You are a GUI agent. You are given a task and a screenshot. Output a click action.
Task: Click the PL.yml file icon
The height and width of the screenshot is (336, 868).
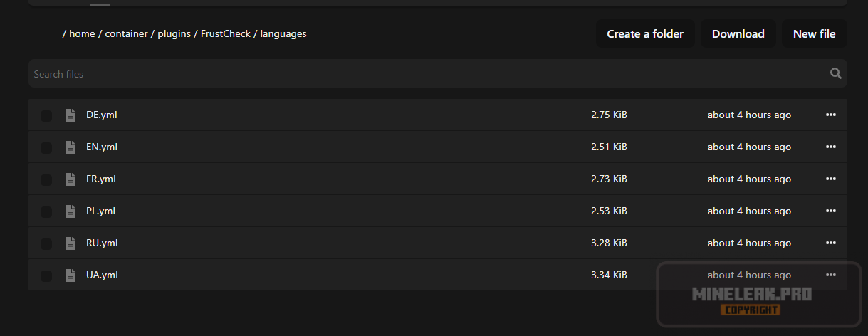point(70,211)
